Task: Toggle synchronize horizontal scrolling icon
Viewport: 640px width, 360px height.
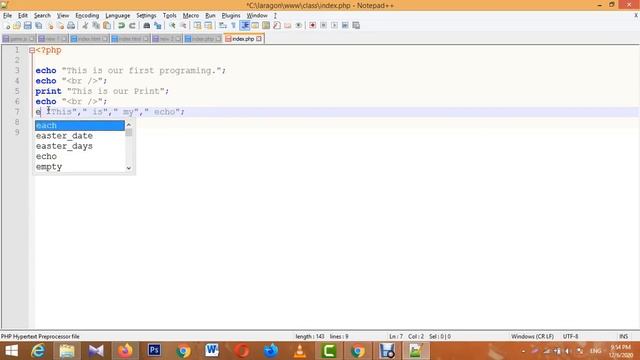Action: click(x=208, y=25)
